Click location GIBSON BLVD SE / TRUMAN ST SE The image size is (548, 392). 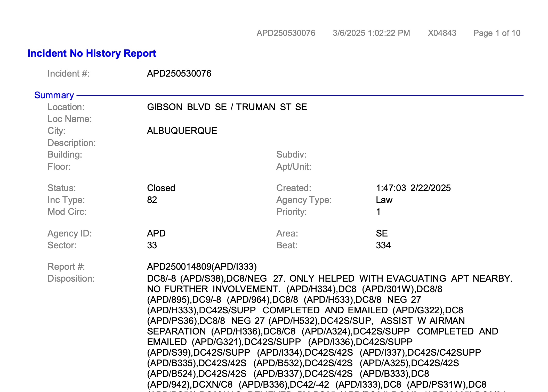[x=227, y=107]
